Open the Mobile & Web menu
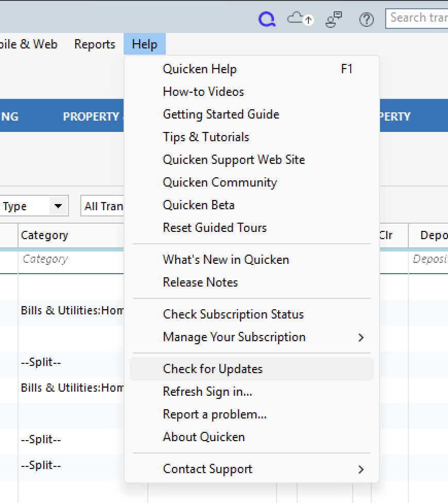 pos(29,44)
